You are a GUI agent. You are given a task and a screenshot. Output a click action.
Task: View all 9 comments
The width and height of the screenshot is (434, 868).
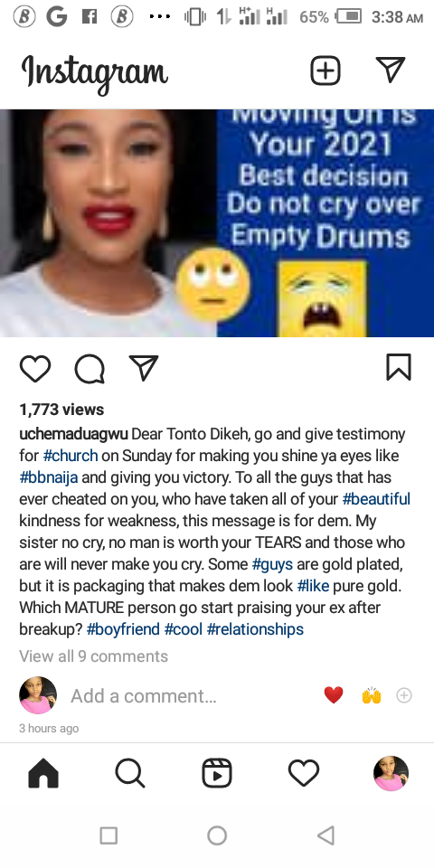(x=93, y=656)
